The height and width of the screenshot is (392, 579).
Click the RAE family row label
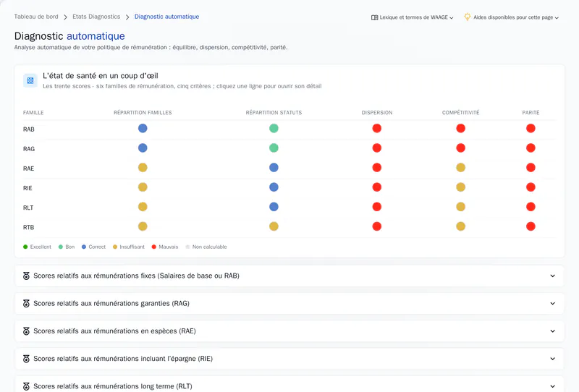pos(28,169)
